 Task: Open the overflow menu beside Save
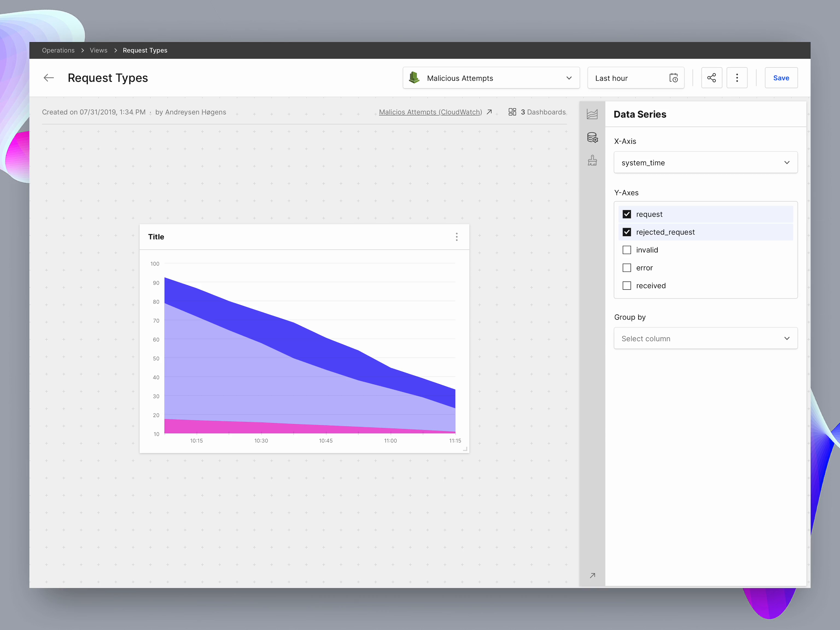pos(737,78)
